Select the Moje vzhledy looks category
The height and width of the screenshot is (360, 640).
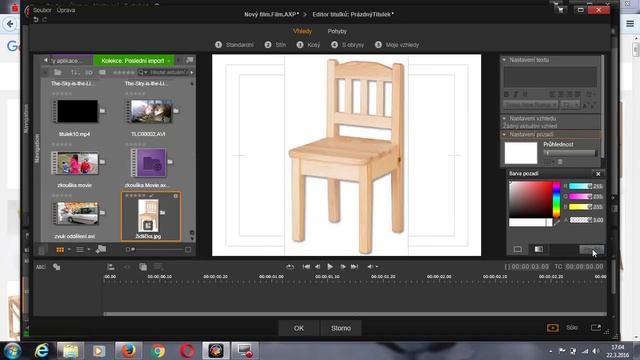pos(397,45)
